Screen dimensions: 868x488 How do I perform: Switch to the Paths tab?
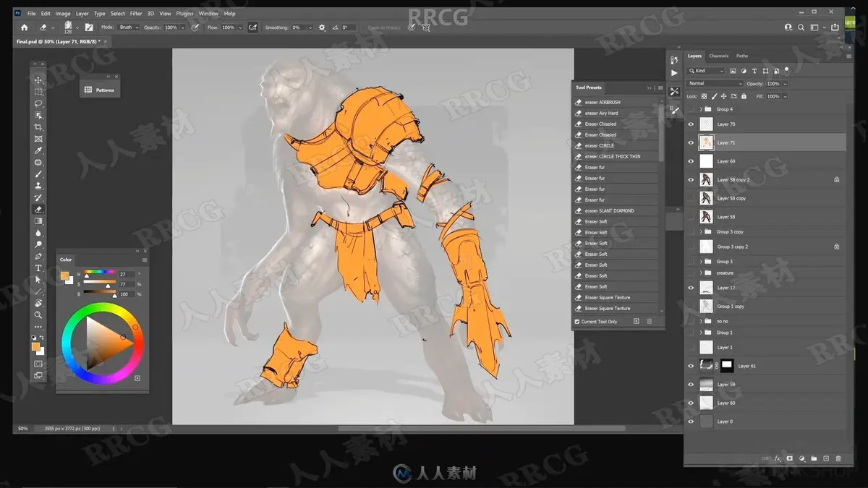pyautogui.click(x=742, y=56)
